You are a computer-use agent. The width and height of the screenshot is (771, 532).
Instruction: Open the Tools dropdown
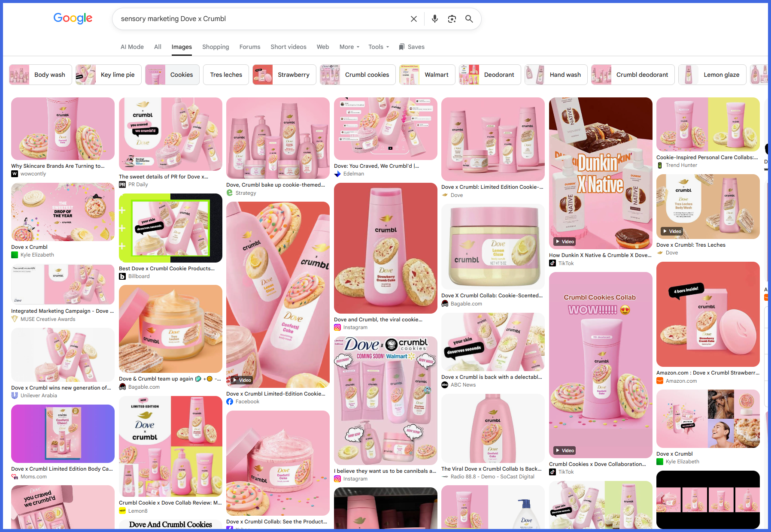pos(379,47)
